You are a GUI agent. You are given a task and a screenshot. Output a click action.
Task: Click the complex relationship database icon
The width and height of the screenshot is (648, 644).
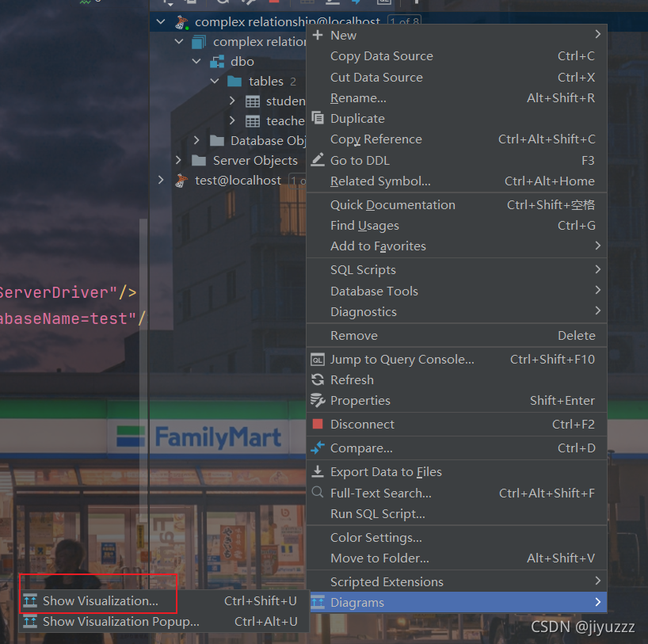(199, 42)
